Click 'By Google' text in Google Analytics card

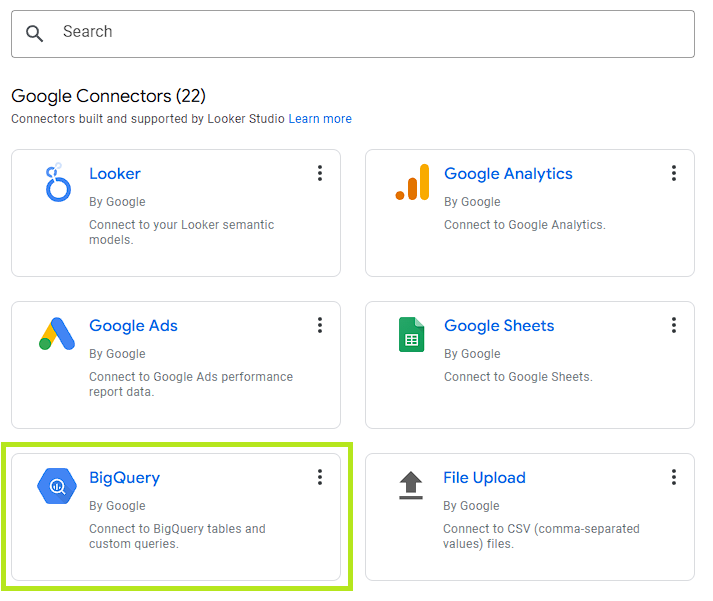click(x=472, y=201)
